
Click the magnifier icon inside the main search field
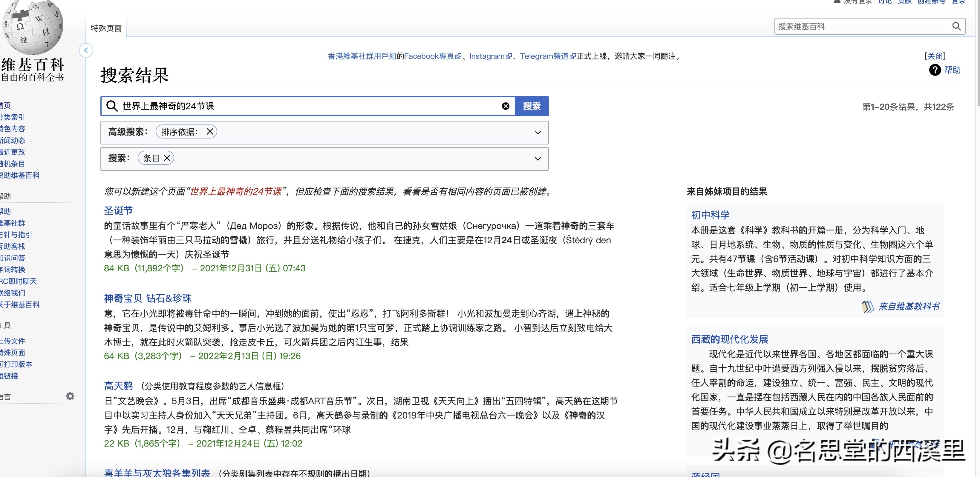tap(111, 106)
